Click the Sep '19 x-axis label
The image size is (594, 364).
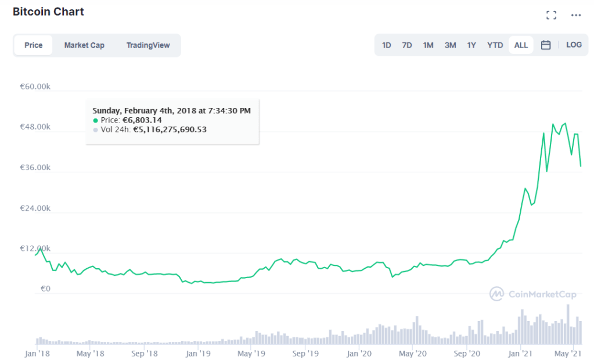[x=305, y=353]
